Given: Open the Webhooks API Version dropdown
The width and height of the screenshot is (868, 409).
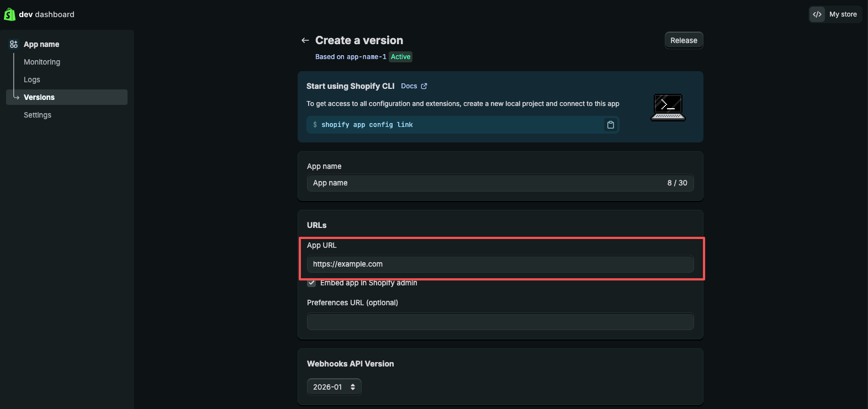Looking at the screenshot, I should [x=334, y=387].
